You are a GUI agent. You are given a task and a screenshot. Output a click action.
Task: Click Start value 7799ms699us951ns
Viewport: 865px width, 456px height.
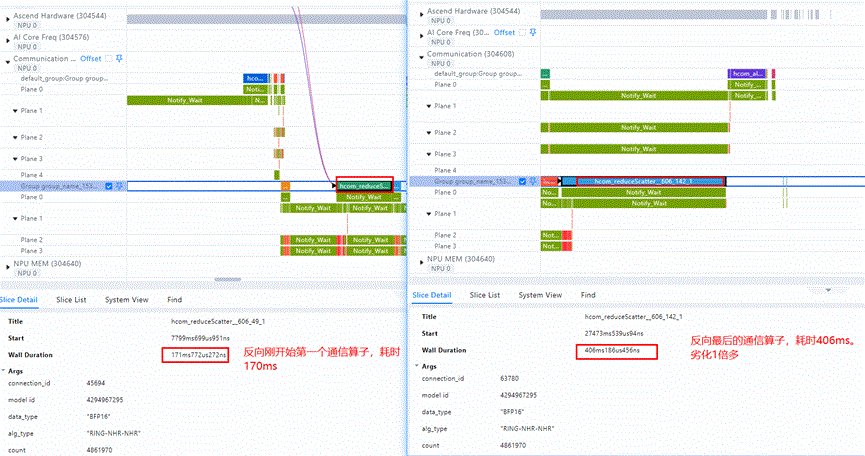tap(200, 338)
